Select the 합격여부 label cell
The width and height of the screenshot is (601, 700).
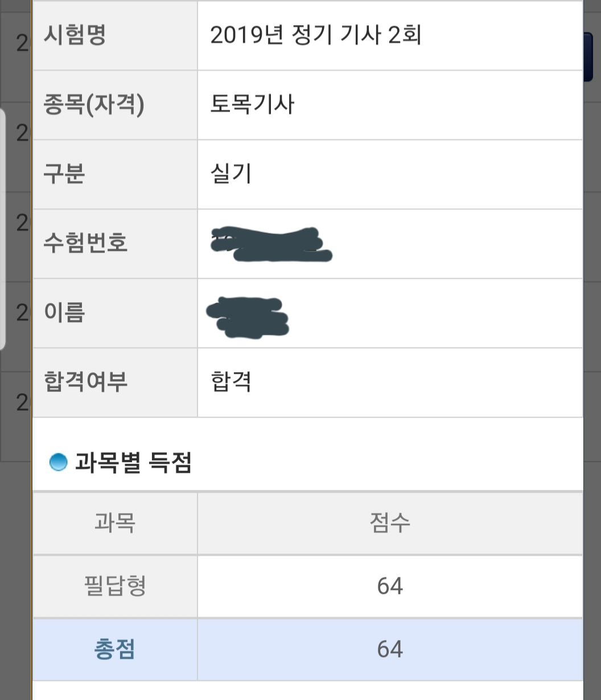click(115, 383)
